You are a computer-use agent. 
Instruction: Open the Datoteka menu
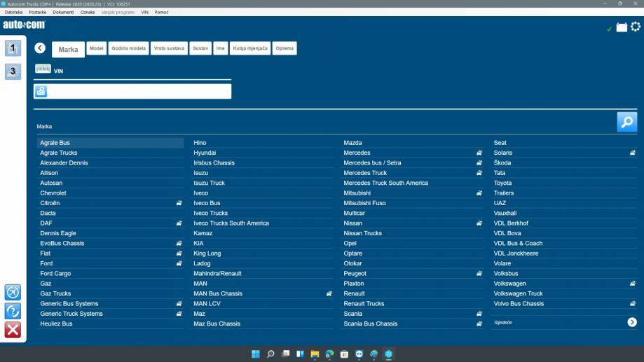(13, 12)
